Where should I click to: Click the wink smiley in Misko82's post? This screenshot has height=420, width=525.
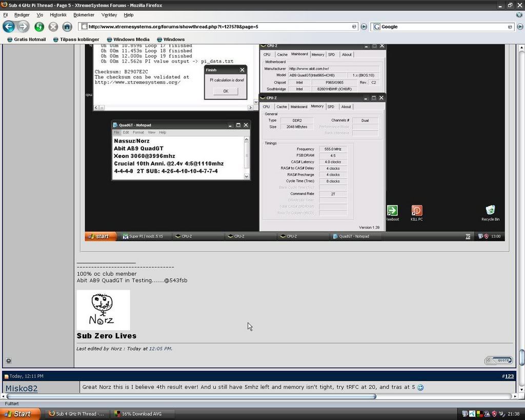pyautogui.click(x=420, y=388)
